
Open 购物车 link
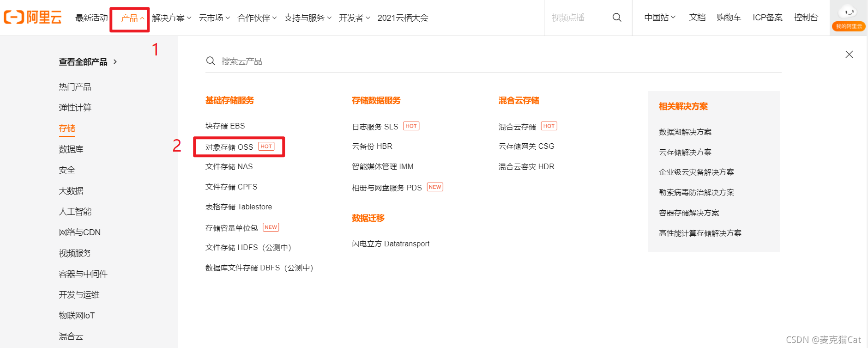(x=729, y=18)
